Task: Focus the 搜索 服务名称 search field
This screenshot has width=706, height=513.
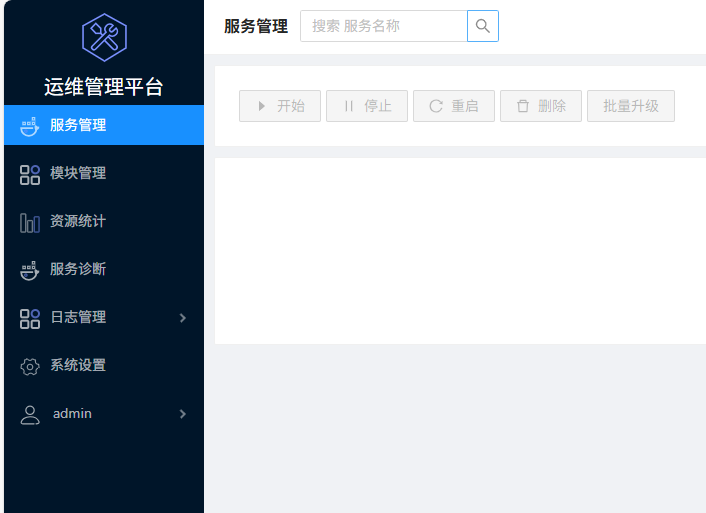Action: pos(384,26)
